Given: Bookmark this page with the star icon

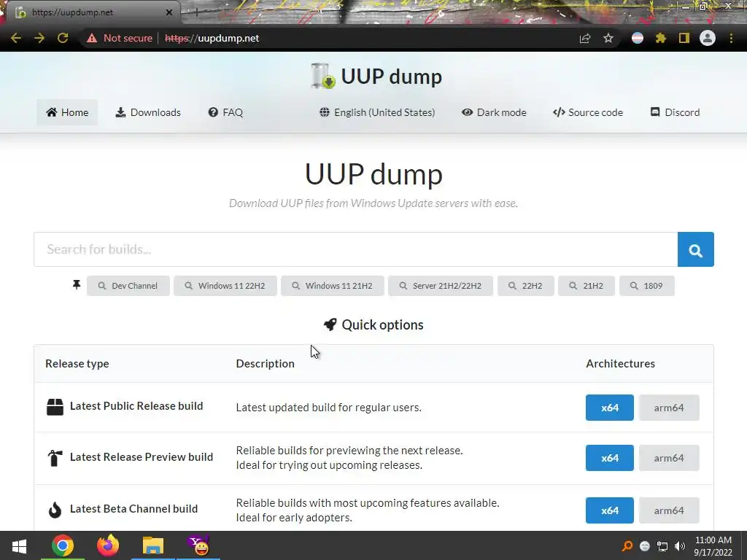Looking at the screenshot, I should [608, 38].
